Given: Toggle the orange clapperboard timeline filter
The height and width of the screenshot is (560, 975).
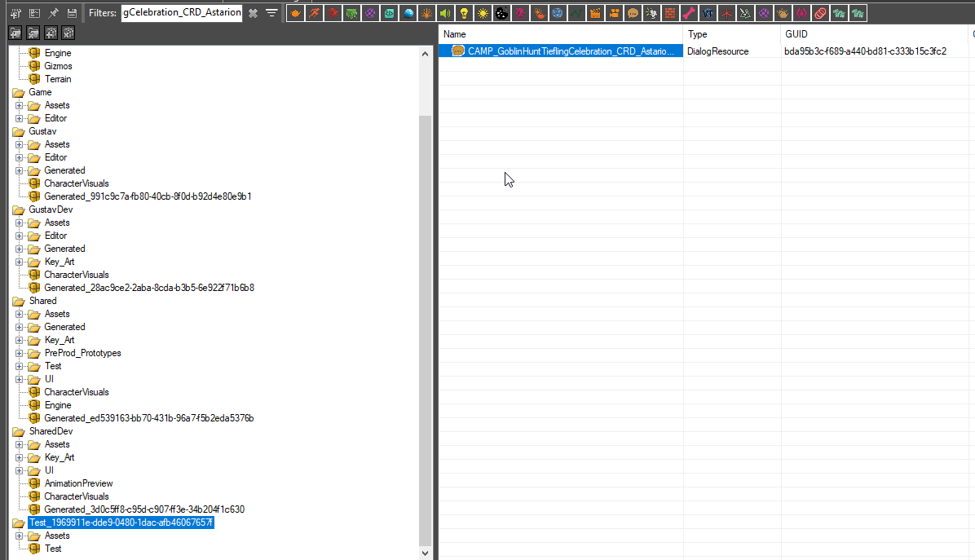Looking at the screenshot, I should click(595, 13).
